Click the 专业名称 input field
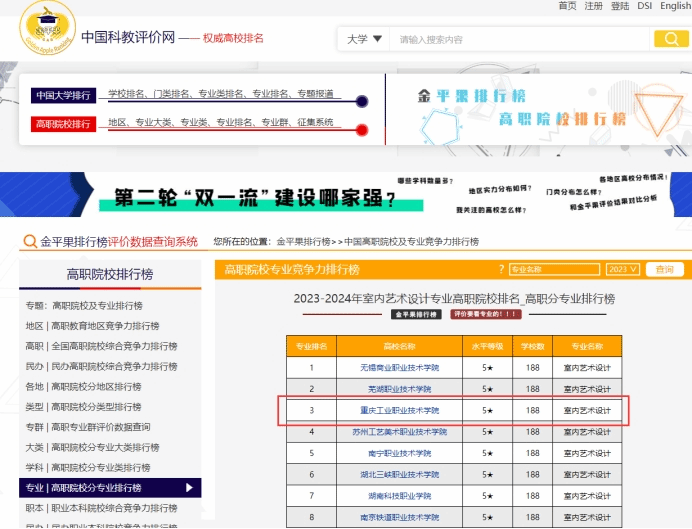Image resolution: width=692 pixels, height=529 pixels. coord(553,270)
